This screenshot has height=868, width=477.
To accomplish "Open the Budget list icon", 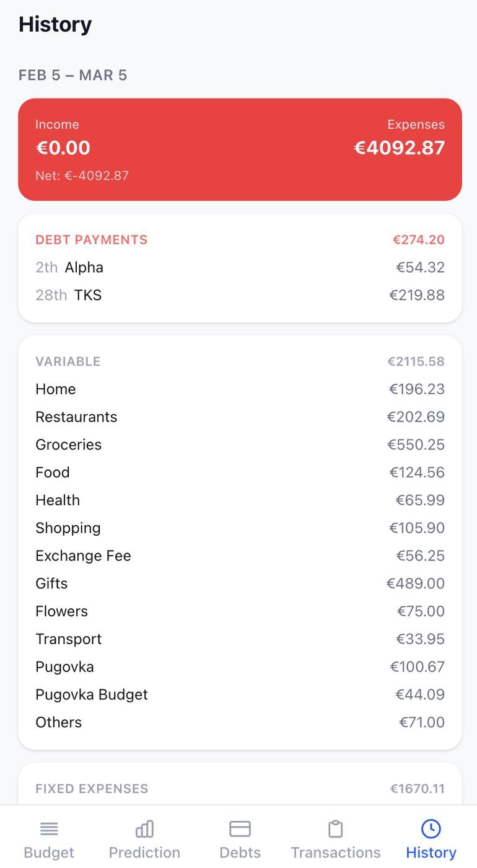I will (49, 828).
